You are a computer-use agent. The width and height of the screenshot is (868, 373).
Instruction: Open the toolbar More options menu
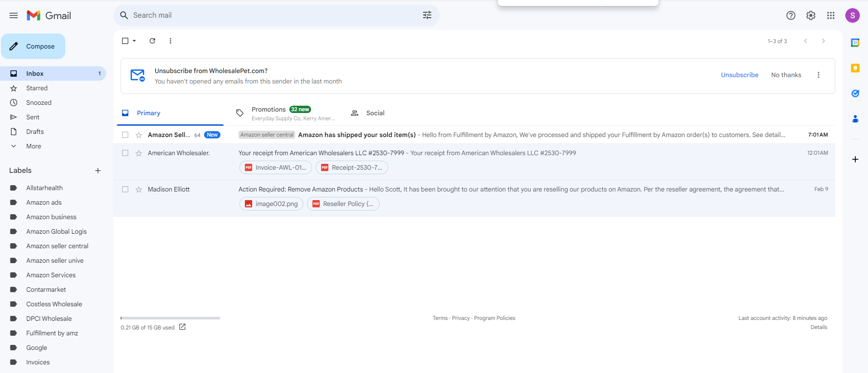click(x=171, y=41)
